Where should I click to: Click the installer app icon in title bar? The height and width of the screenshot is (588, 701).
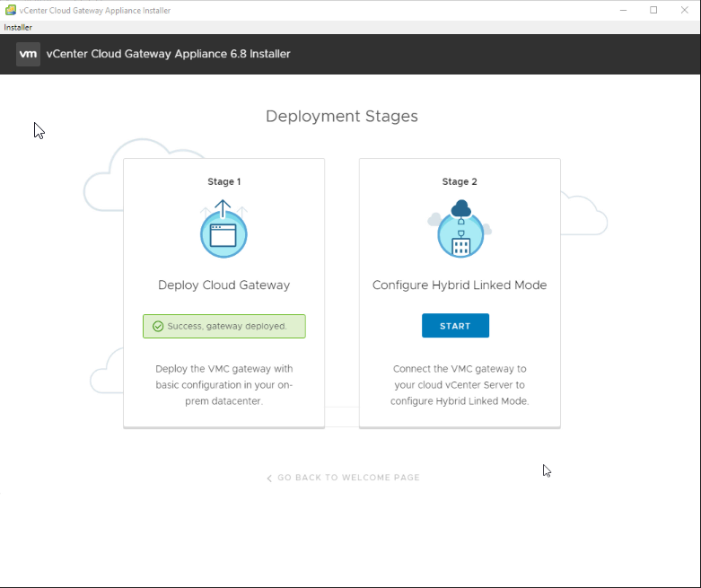10,10
